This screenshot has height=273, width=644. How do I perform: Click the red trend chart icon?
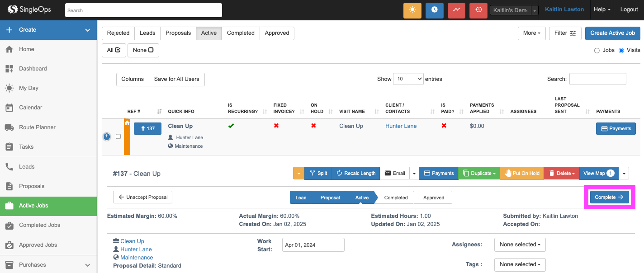click(x=456, y=10)
